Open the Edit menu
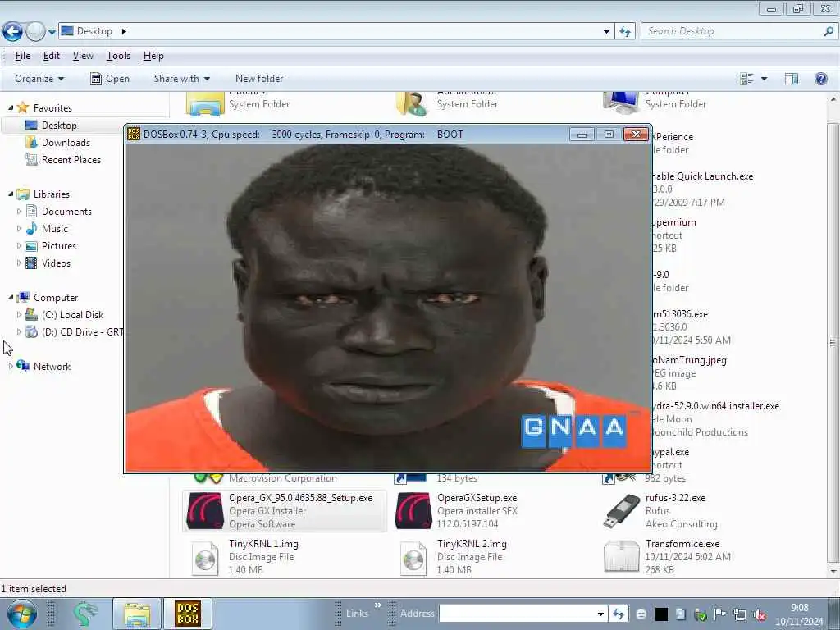 click(x=52, y=56)
